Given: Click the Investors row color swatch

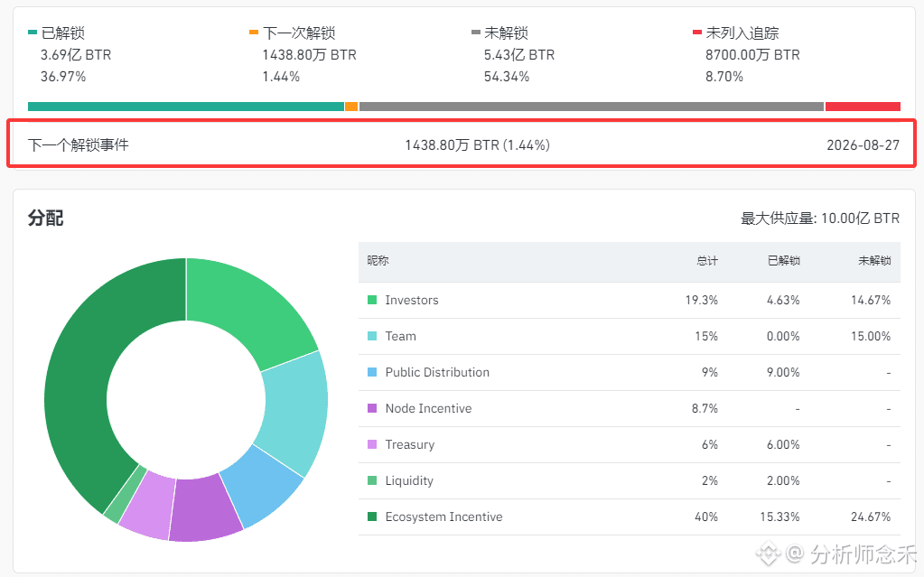Looking at the screenshot, I should 372,300.
